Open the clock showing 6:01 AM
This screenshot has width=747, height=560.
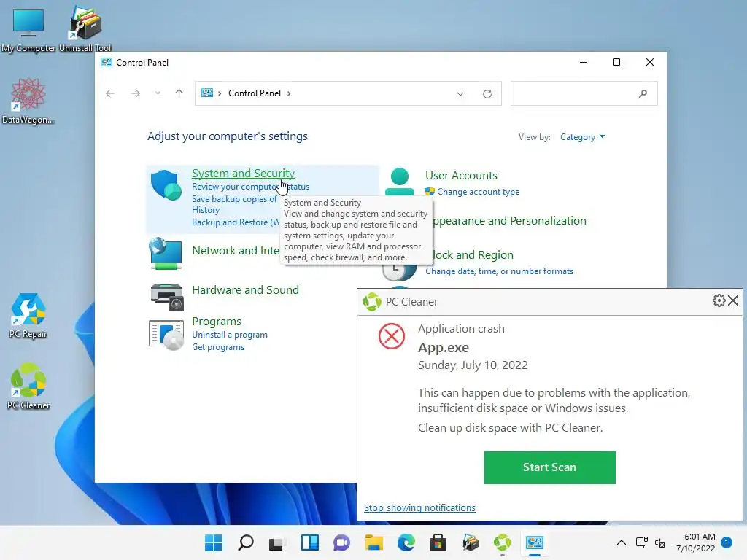(695, 542)
